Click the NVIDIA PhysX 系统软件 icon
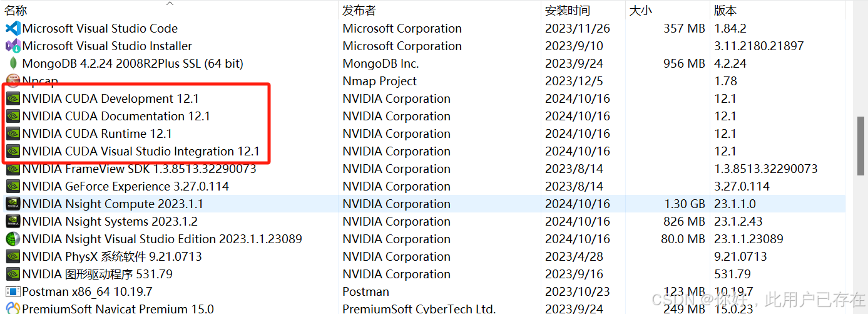Image resolution: width=868 pixels, height=314 pixels. point(13,256)
